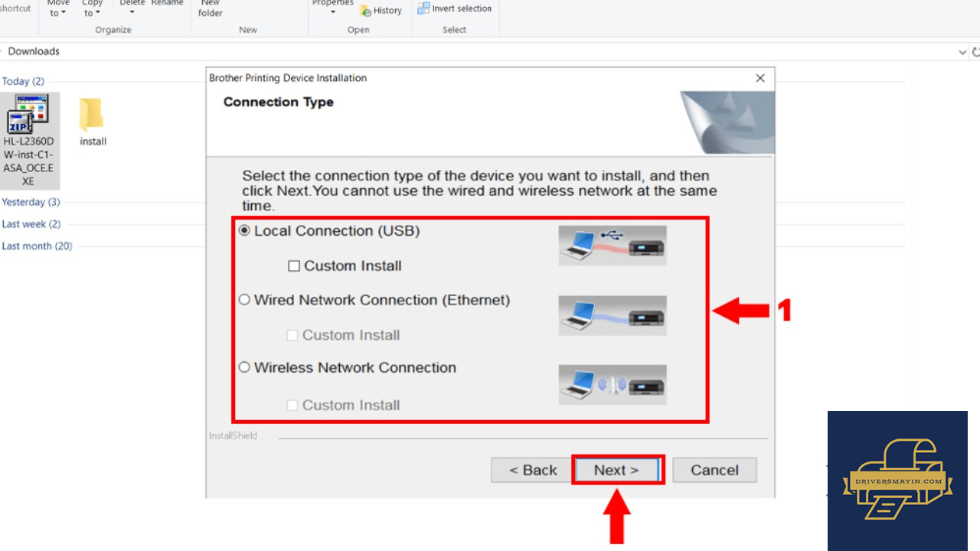Image resolution: width=980 pixels, height=551 pixels.
Task: Open the HL-L2360DW installer EXE file icon
Action: [29, 141]
